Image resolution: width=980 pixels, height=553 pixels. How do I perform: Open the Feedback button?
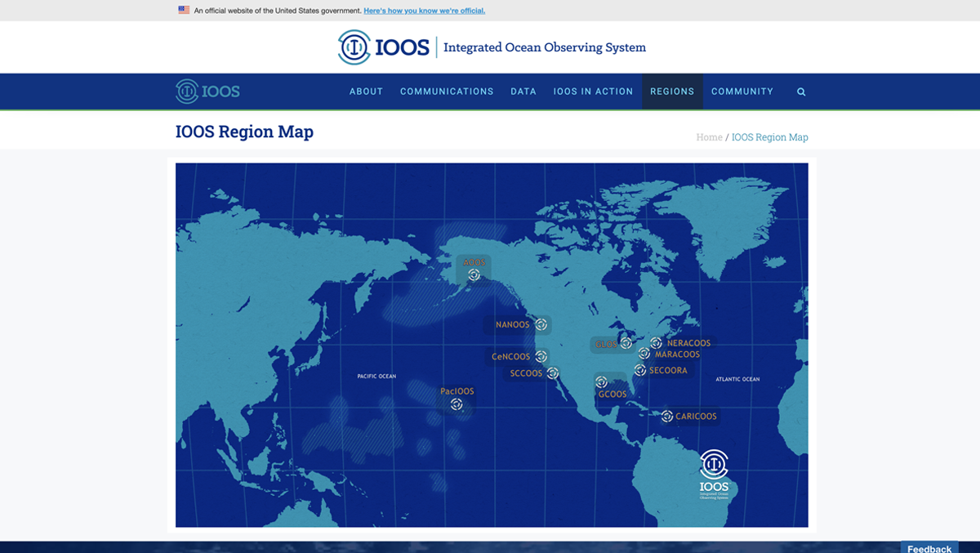click(929, 547)
